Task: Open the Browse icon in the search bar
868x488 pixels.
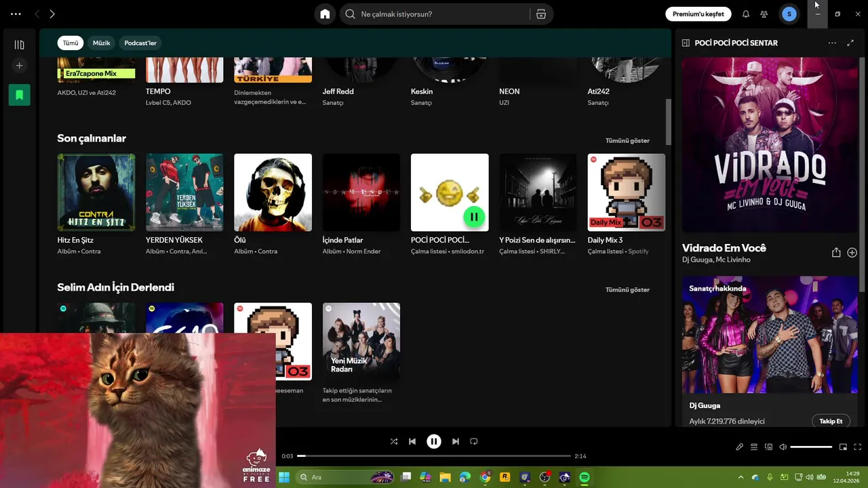Action: [540, 14]
